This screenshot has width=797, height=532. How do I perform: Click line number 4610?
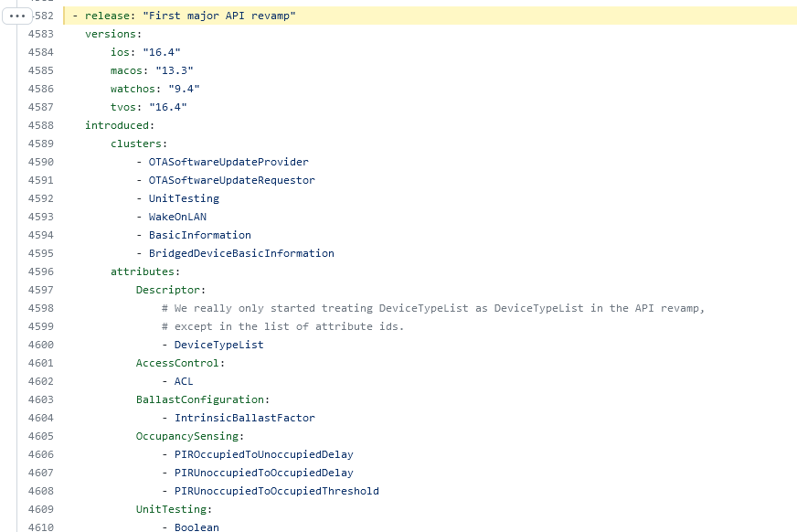pos(40,527)
